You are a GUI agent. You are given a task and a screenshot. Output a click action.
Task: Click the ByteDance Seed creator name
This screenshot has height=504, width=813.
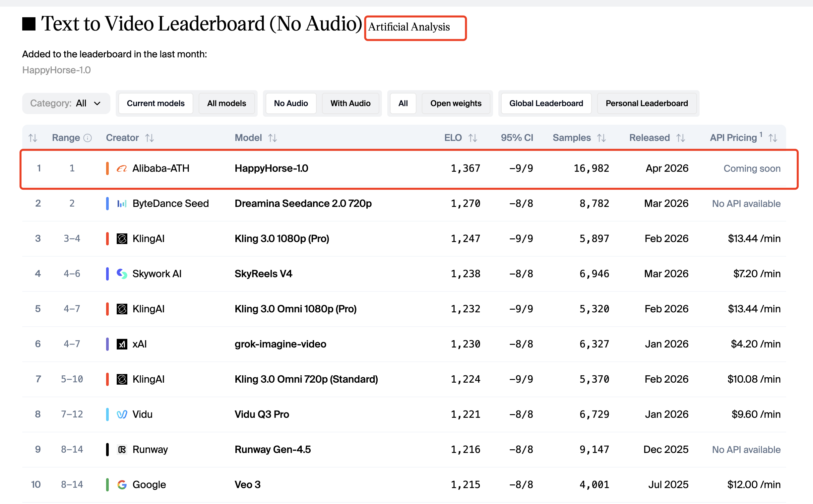[171, 203]
